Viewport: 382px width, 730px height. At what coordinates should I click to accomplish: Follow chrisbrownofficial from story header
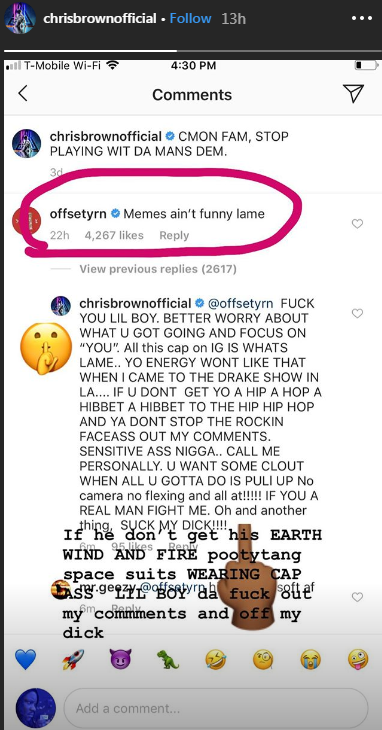[190, 19]
